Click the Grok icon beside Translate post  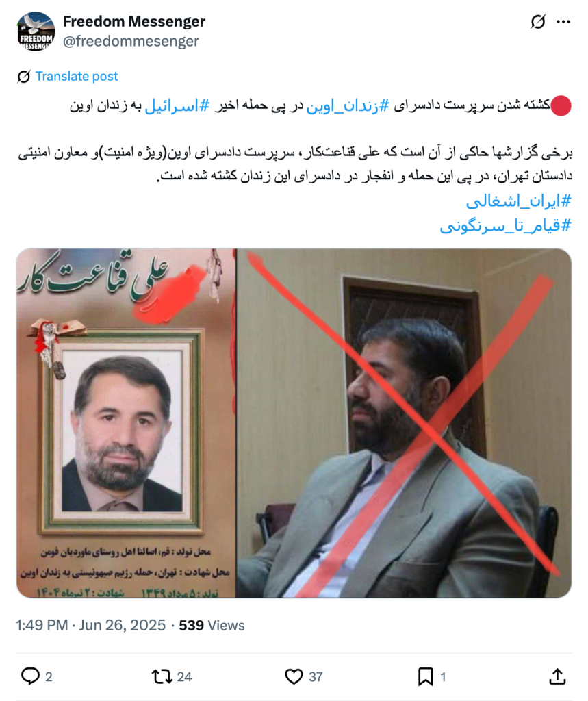(24, 77)
